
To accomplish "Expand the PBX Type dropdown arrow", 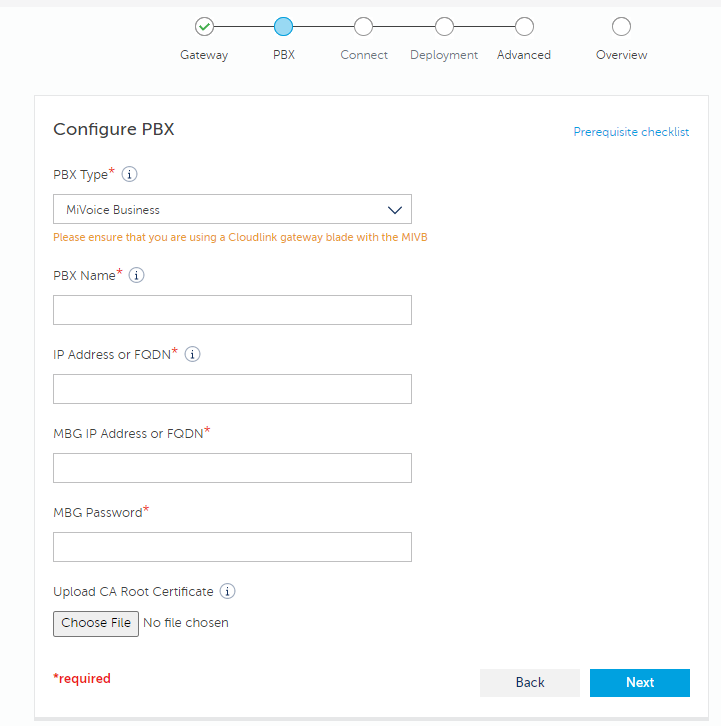I will [x=395, y=210].
